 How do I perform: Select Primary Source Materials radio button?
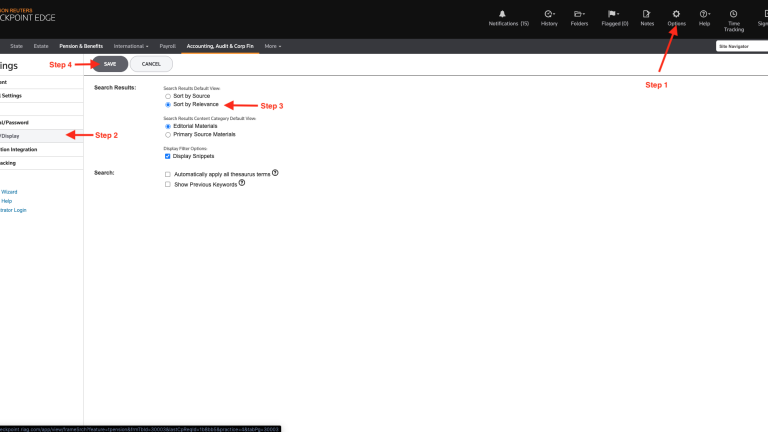tap(168, 134)
